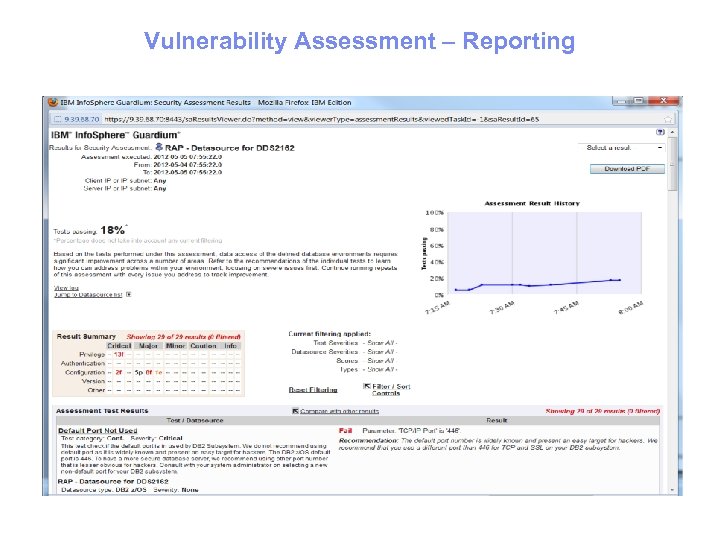Click the bookmark star icon in the address bar
Viewport: 720px width, 540px height.
coord(668,119)
